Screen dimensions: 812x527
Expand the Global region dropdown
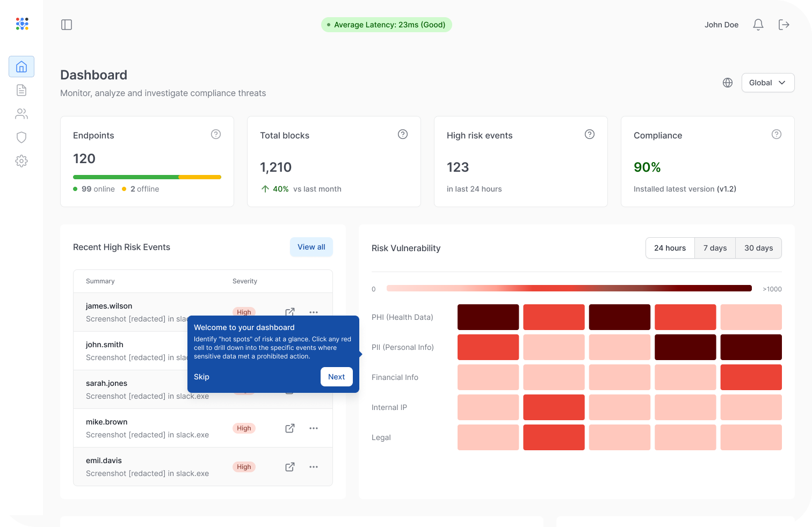pyautogui.click(x=767, y=83)
